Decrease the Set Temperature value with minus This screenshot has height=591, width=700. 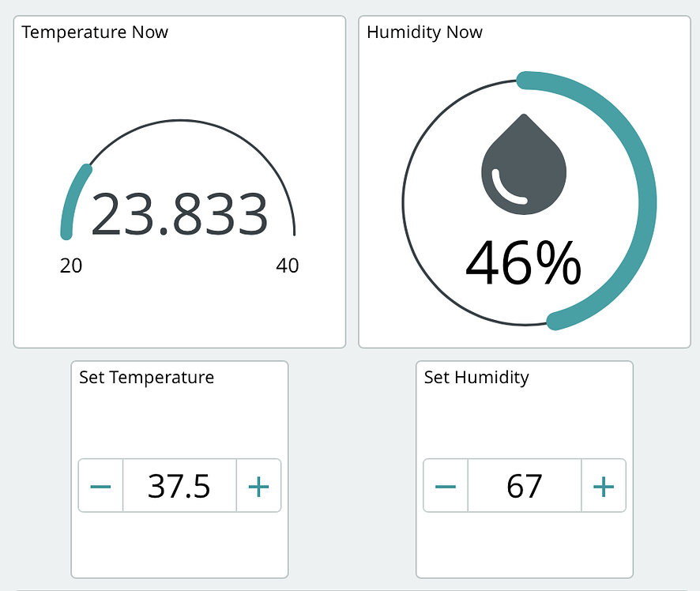pyautogui.click(x=101, y=486)
